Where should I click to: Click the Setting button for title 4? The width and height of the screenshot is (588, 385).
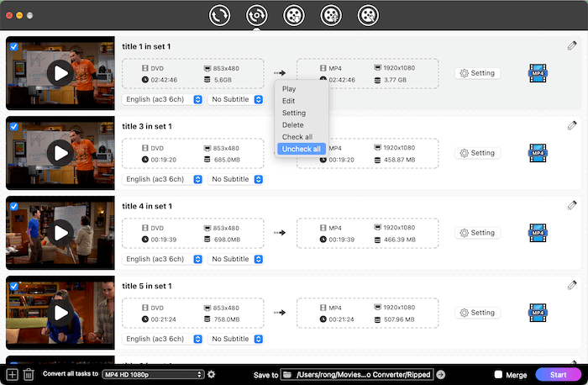coord(477,233)
